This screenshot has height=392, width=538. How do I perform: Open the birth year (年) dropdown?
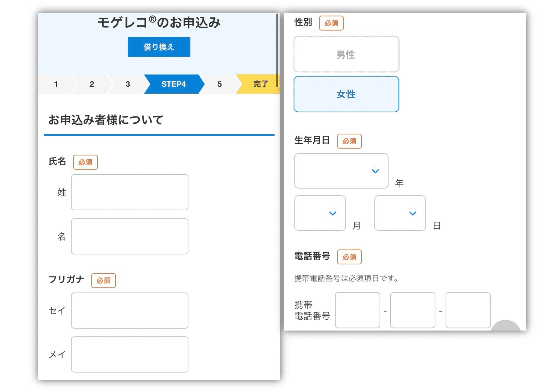(341, 171)
